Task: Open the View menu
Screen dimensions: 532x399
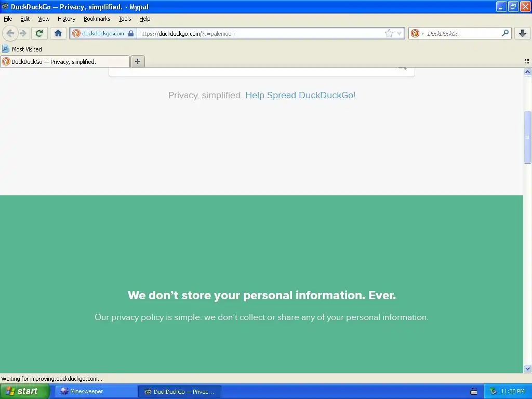Action: pyautogui.click(x=44, y=19)
